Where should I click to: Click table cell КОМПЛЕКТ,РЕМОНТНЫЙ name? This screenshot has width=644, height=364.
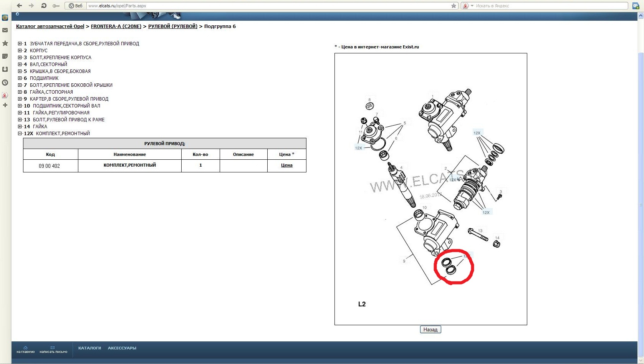point(130,165)
